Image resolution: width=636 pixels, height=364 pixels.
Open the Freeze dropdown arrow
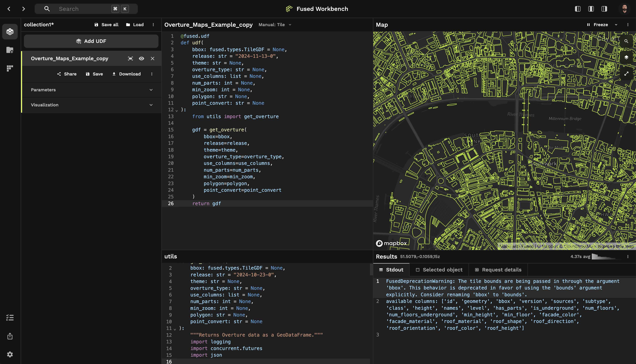(616, 24)
